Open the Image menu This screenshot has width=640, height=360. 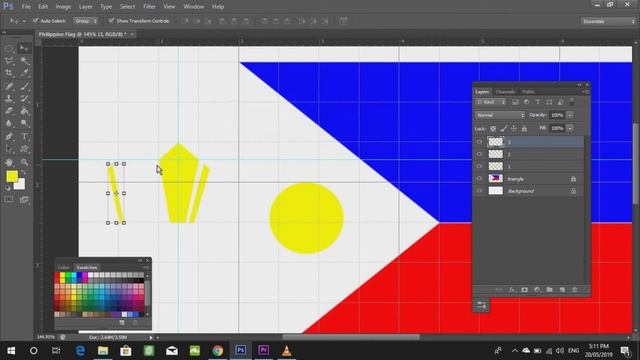(x=63, y=7)
